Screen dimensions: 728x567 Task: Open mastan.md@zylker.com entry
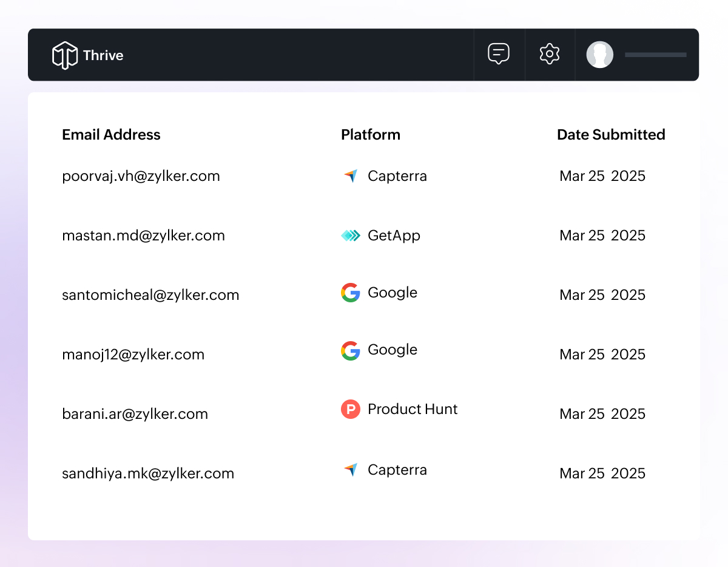(x=143, y=236)
